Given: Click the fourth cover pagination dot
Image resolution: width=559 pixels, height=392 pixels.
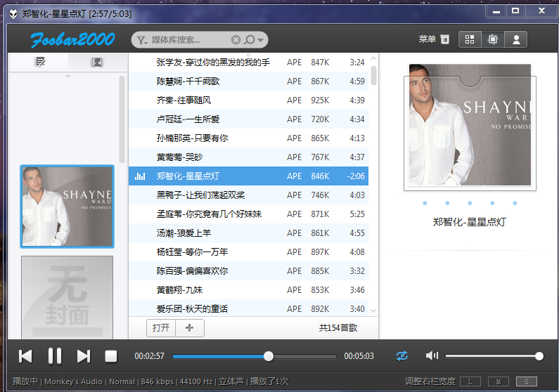Looking at the screenshot, I should pyautogui.click(x=492, y=203).
